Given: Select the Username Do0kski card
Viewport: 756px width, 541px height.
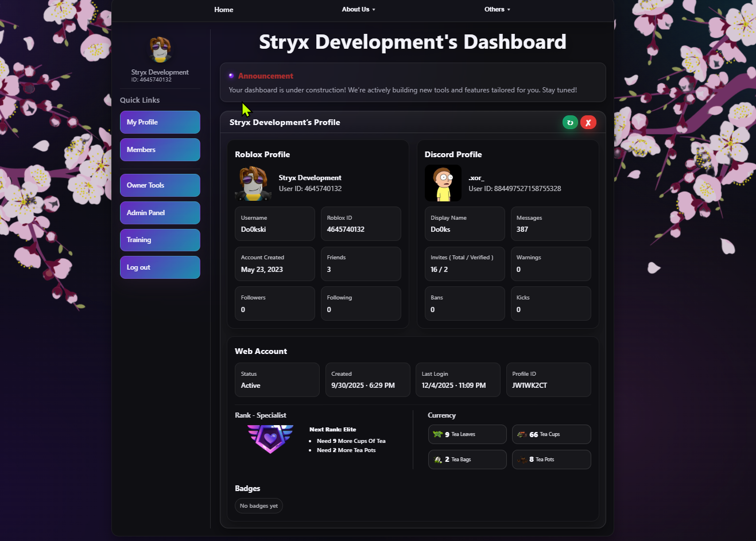Looking at the screenshot, I should 275,224.
